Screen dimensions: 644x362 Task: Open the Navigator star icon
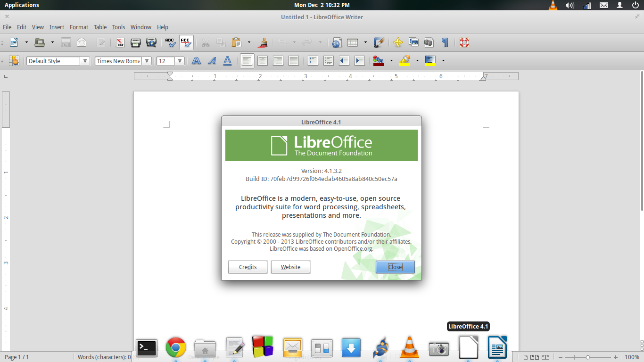point(398,42)
